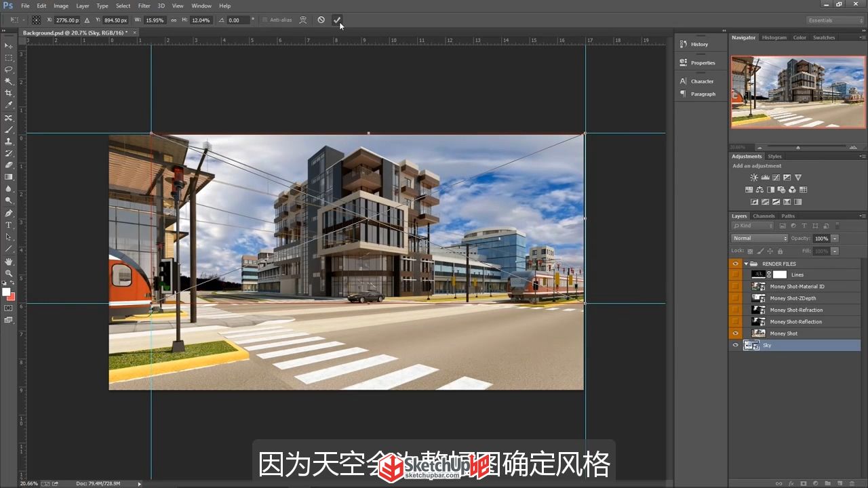Screen dimensions: 868x488
Task: Lock layer position with move icon
Action: 770,251
